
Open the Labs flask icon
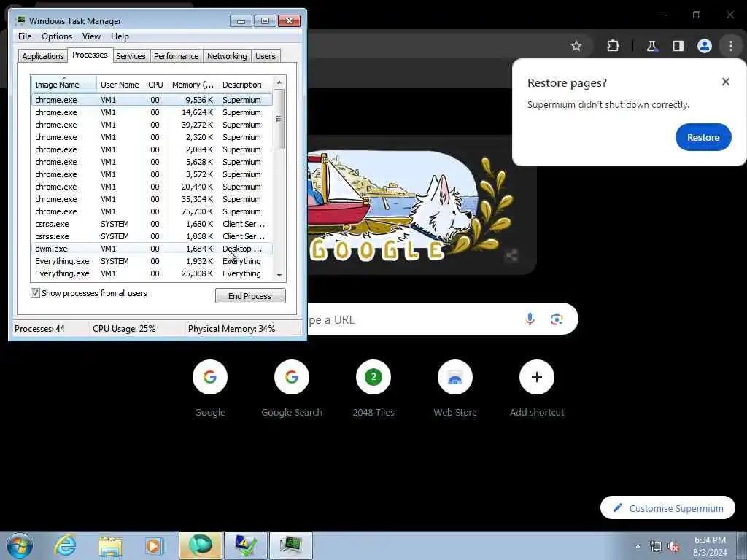tap(651, 46)
